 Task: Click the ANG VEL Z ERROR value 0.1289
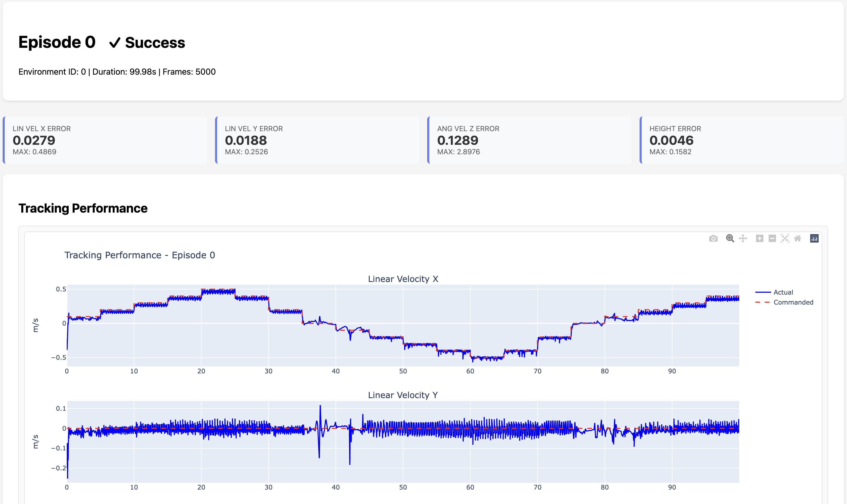point(458,140)
